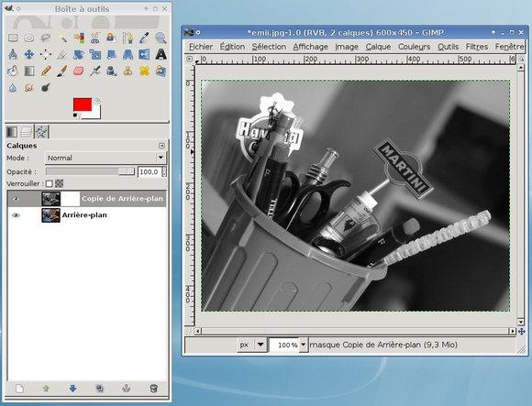Reset colors with the small black/white icon
532x406 pixels.
[75, 115]
